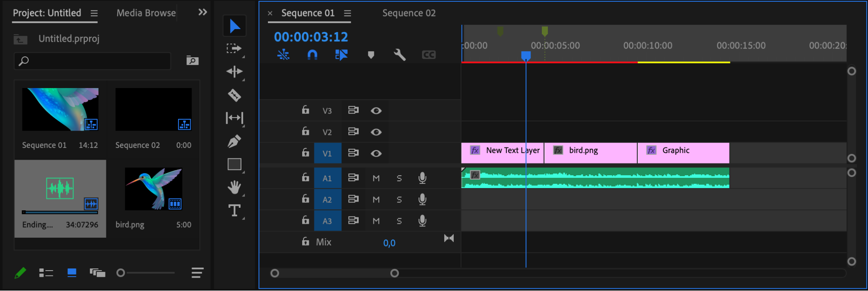Select the Pen tool

pyautogui.click(x=234, y=141)
